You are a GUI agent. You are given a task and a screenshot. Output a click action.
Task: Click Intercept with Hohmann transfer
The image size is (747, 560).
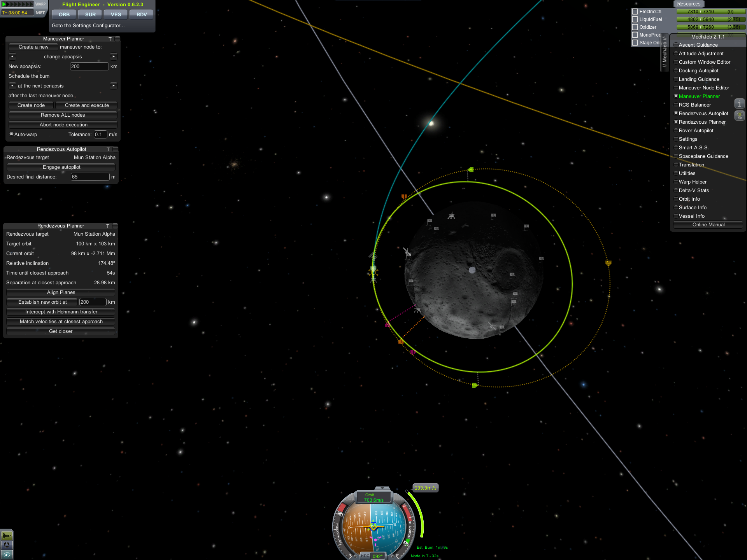click(61, 312)
